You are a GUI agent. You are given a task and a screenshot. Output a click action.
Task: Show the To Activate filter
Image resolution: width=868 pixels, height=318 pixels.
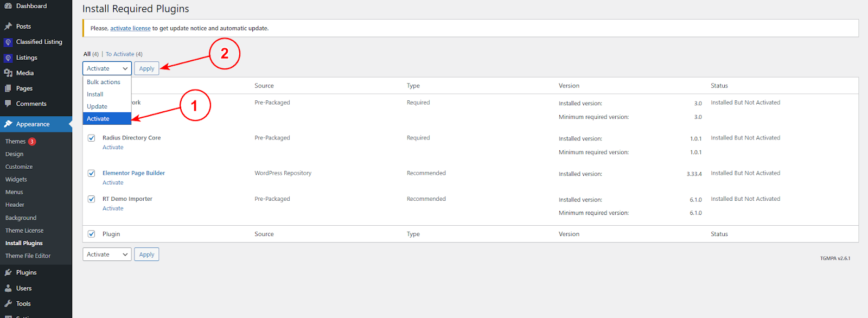coord(124,54)
